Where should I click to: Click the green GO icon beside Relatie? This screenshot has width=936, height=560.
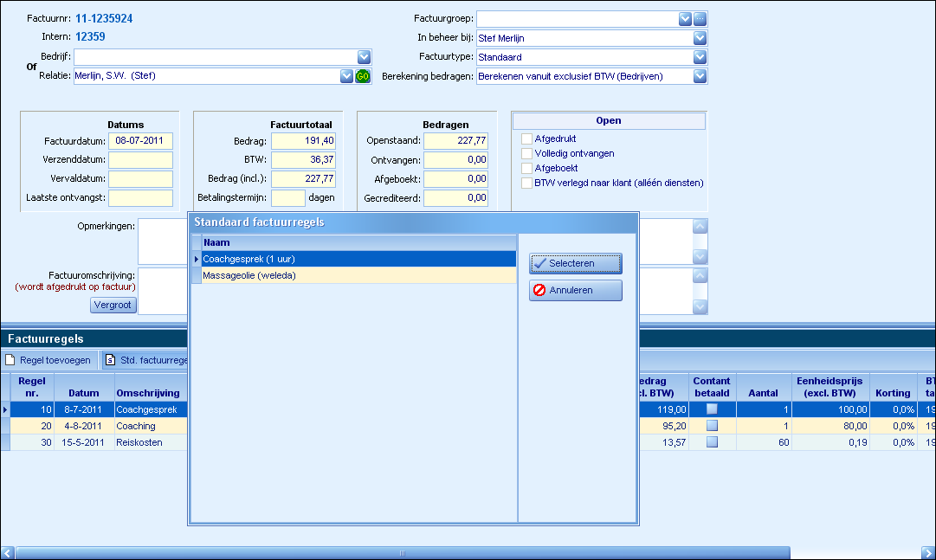363,76
